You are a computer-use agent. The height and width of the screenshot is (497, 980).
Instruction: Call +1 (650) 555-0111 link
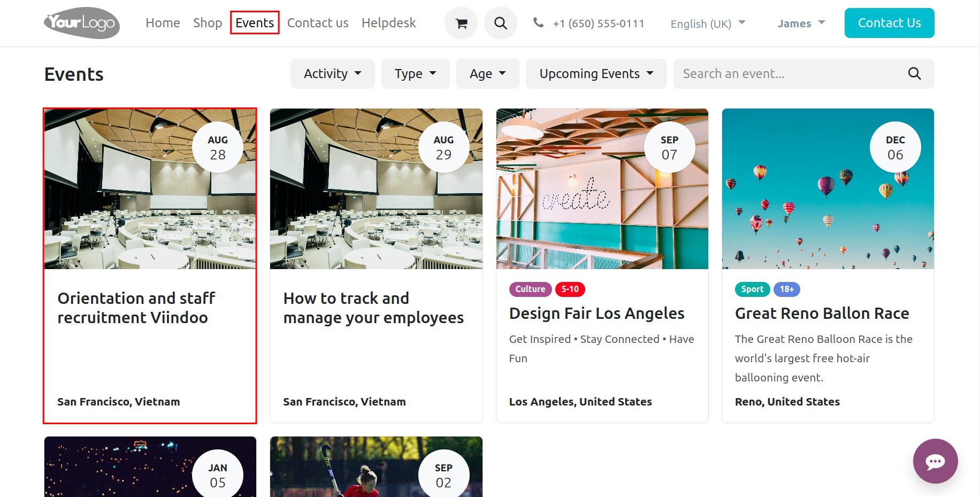[x=598, y=24]
